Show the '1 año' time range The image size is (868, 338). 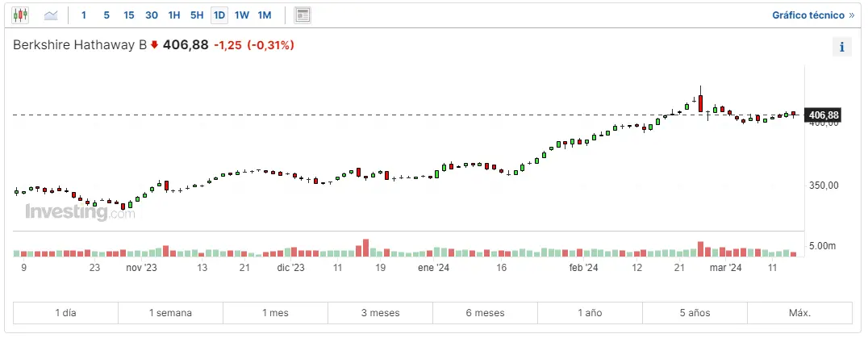click(x=590, y=312)
